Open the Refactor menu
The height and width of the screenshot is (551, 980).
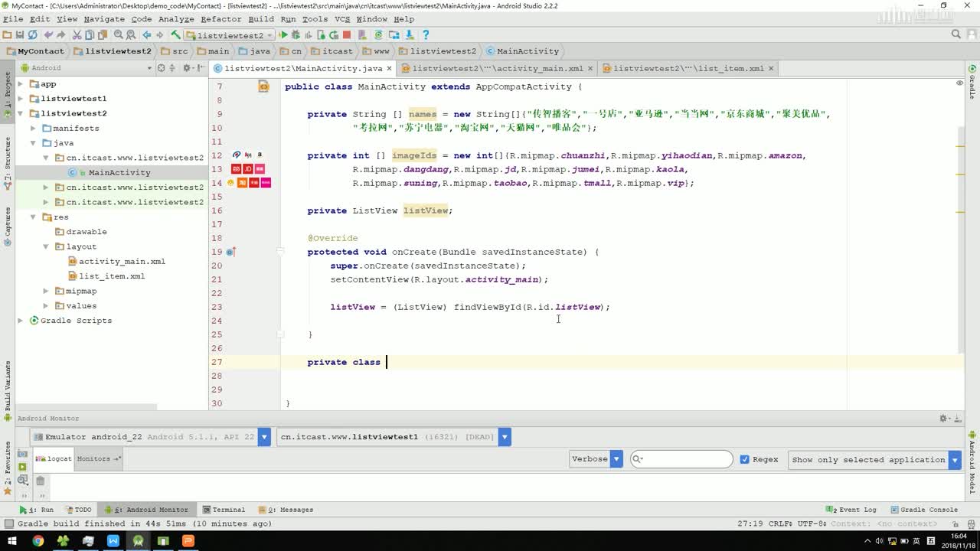point(220,19)
